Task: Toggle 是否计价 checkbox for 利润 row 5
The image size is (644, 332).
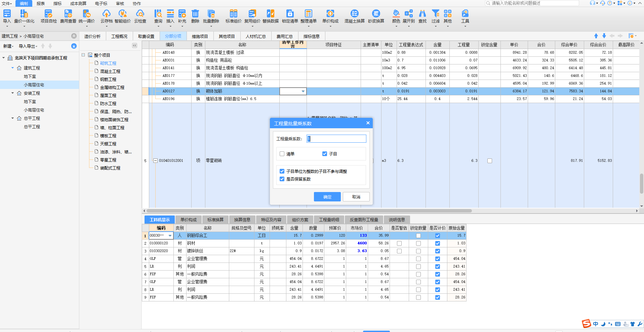Action: pos(438,267)
